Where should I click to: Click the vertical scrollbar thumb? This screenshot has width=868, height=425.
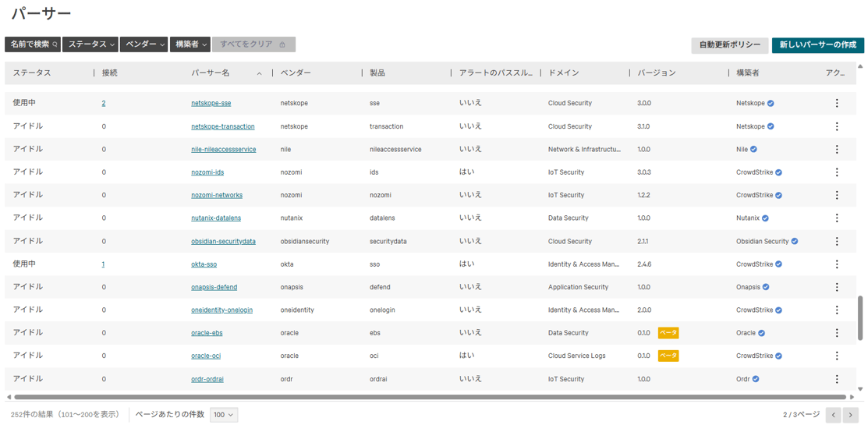point(860,317)
